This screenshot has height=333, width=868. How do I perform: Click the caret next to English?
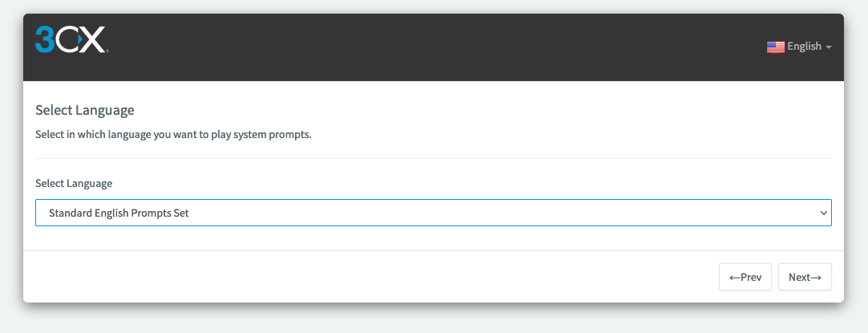828,47
